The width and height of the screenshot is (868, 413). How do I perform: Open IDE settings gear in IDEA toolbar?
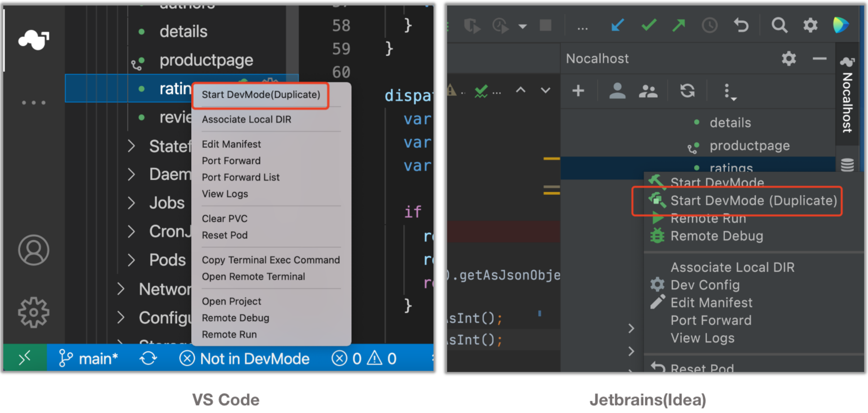[810, 25]
